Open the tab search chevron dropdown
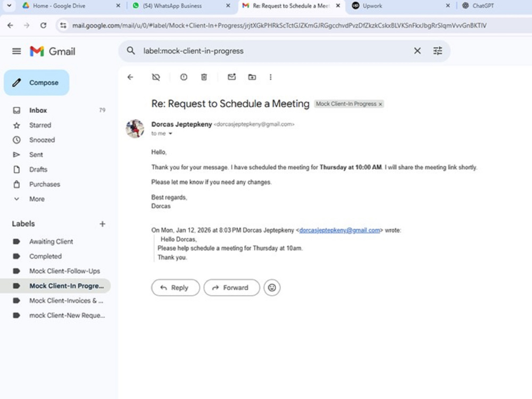The width and height of the screenshot is (532, 399). (9, 6)
